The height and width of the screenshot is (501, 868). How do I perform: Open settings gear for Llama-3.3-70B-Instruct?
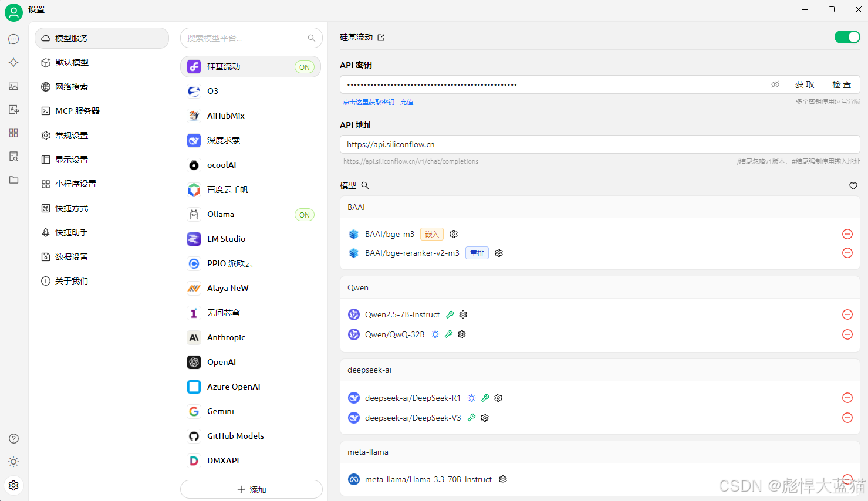pyautogui.click(x=503, y=479)
